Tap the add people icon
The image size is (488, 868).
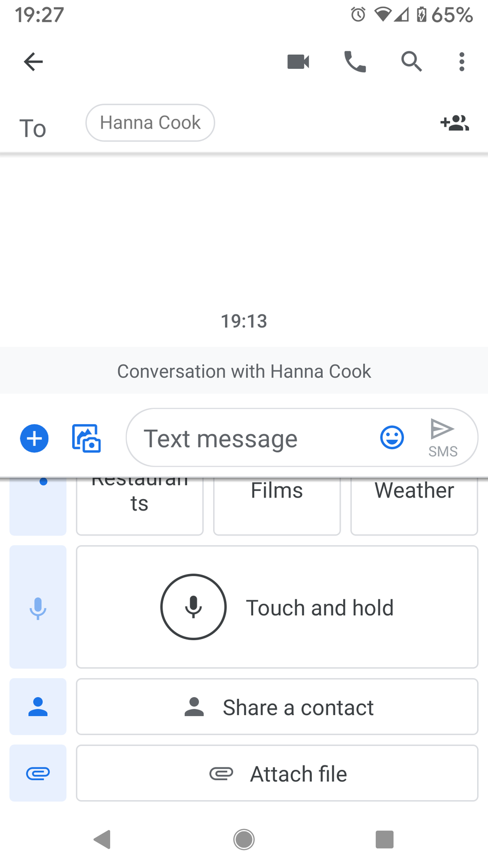(454, 123)
